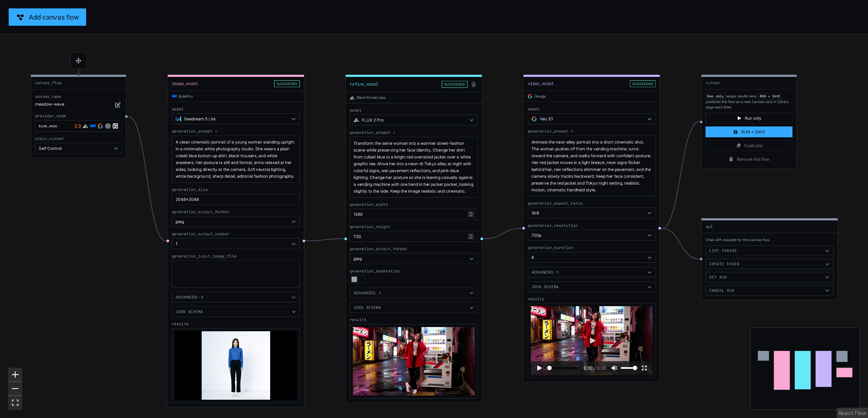The width and height of the screenshot is (868, 418).
Task: Select the OpenAI icon in provider_mode
Action: (108, 126)
